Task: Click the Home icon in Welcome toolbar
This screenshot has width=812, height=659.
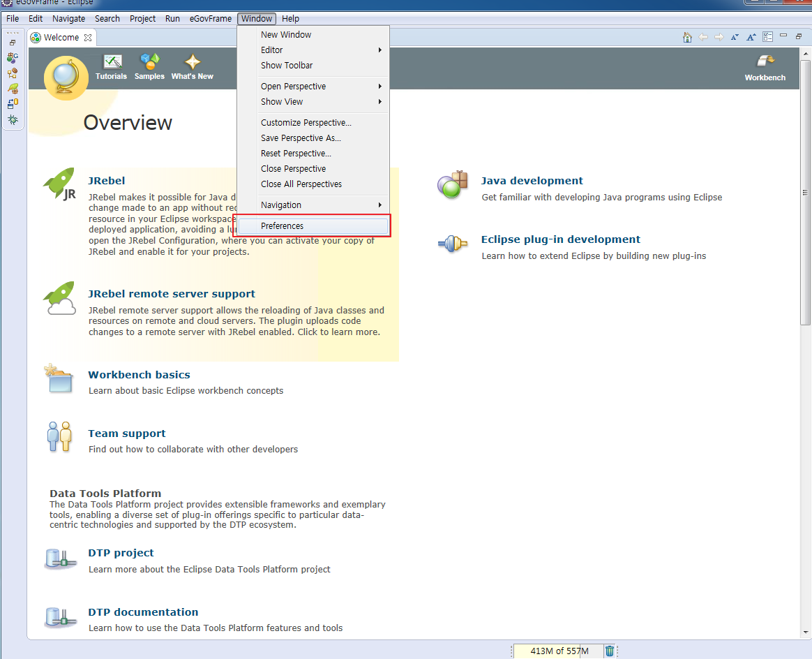Action: pyautogui.click(x=687, y=37)
